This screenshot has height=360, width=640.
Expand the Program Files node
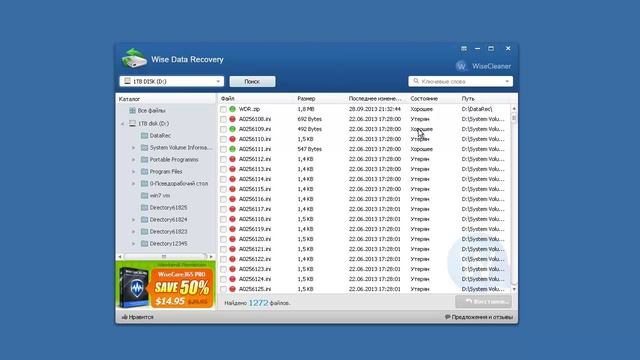tap(133, 172)
